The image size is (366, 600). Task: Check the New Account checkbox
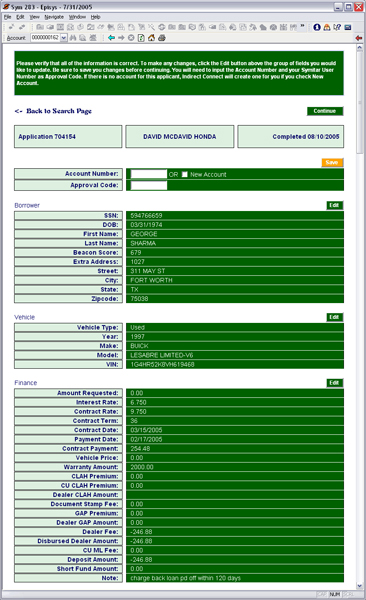tap(185, 174)
